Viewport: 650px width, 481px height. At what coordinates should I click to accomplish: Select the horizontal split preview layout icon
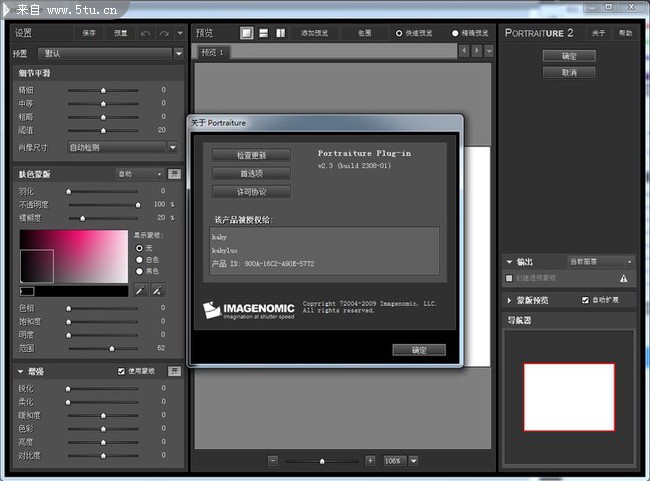coord(263,33)
